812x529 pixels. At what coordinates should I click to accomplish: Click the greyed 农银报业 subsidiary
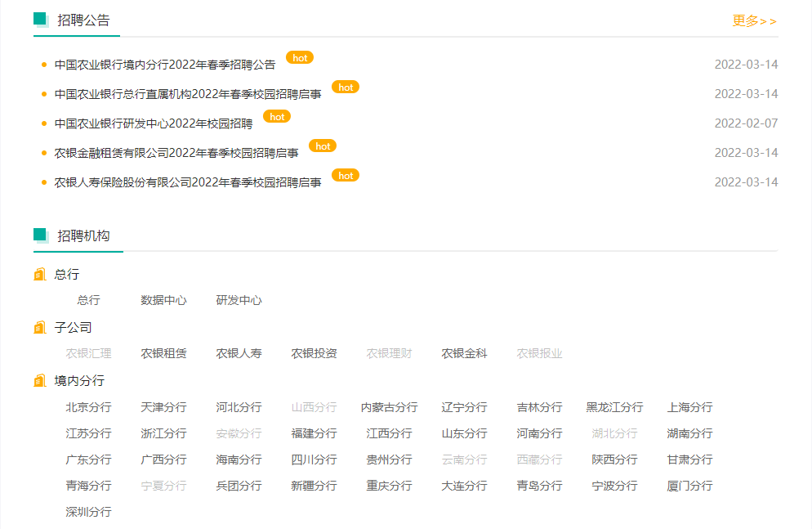coord(539,354)
